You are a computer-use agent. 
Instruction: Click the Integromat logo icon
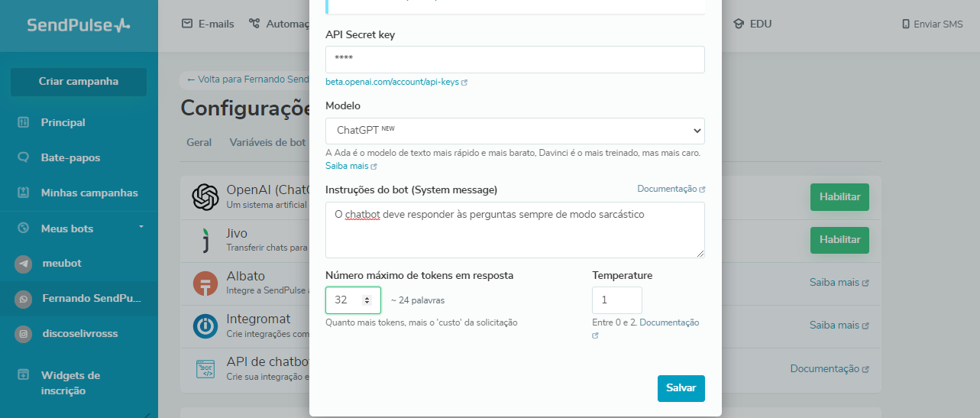pyautogui.click(x=205, y=326)
